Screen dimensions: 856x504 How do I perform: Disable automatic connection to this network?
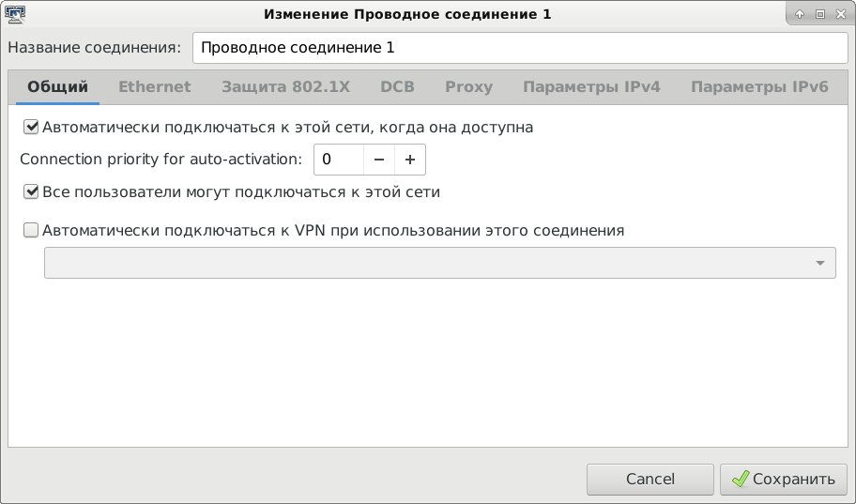point(31,127)
